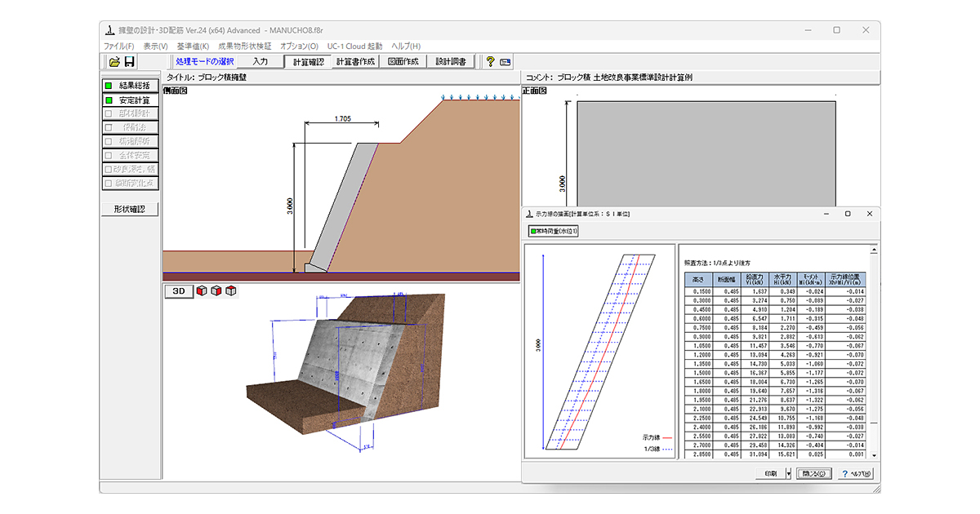Toggle the 結果総括 green indicator button

(129, 86)
